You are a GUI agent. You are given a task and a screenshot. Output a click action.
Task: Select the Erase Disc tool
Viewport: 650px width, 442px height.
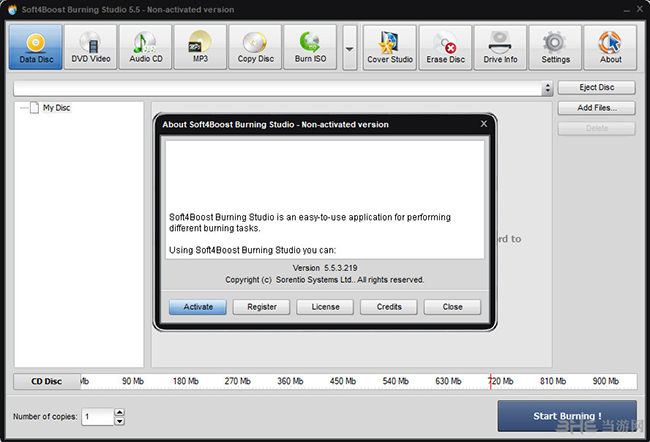[x=445, y=47]
